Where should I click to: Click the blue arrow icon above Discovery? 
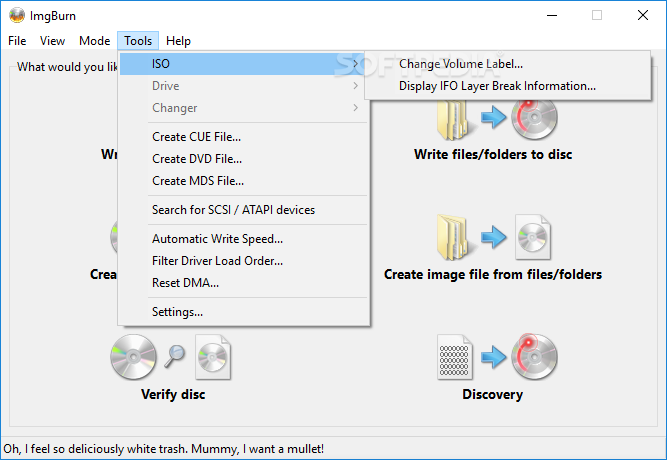click(494, 357)
